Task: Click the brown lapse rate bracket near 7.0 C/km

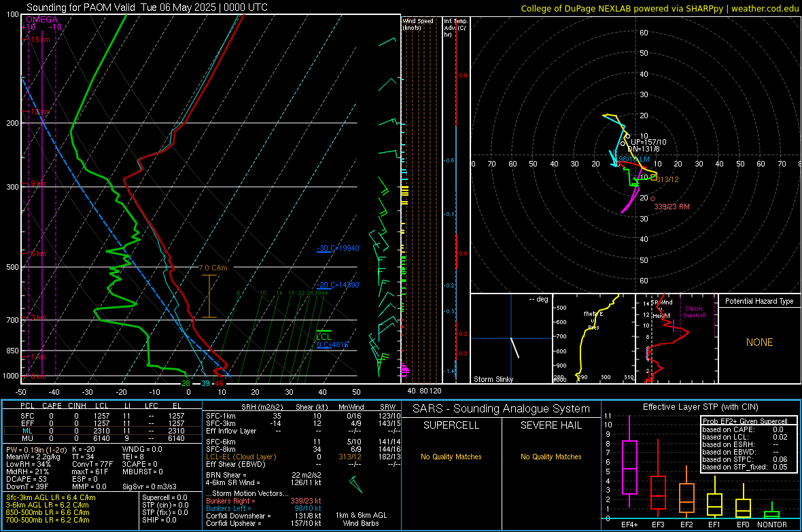Action: pyautogui.click(x=209, y=297)
